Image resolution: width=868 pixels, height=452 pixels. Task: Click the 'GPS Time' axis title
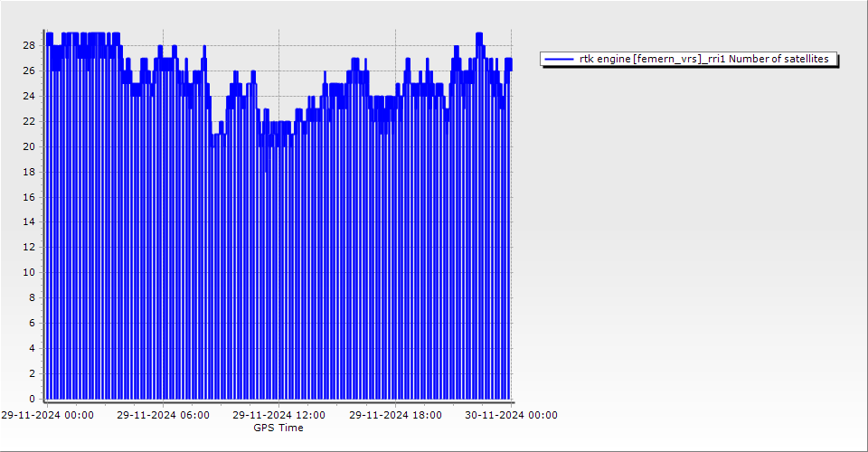[278, 428]
